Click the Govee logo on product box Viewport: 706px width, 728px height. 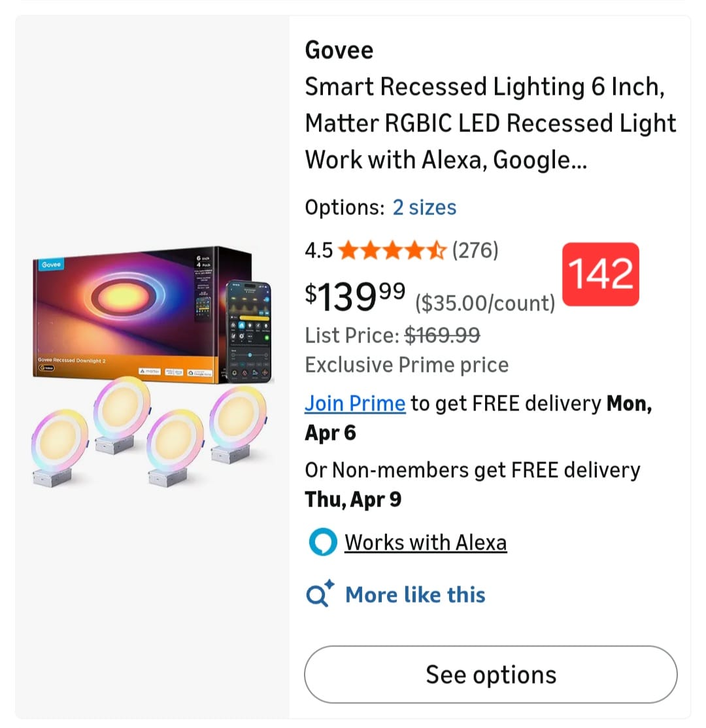coord(52,265)
